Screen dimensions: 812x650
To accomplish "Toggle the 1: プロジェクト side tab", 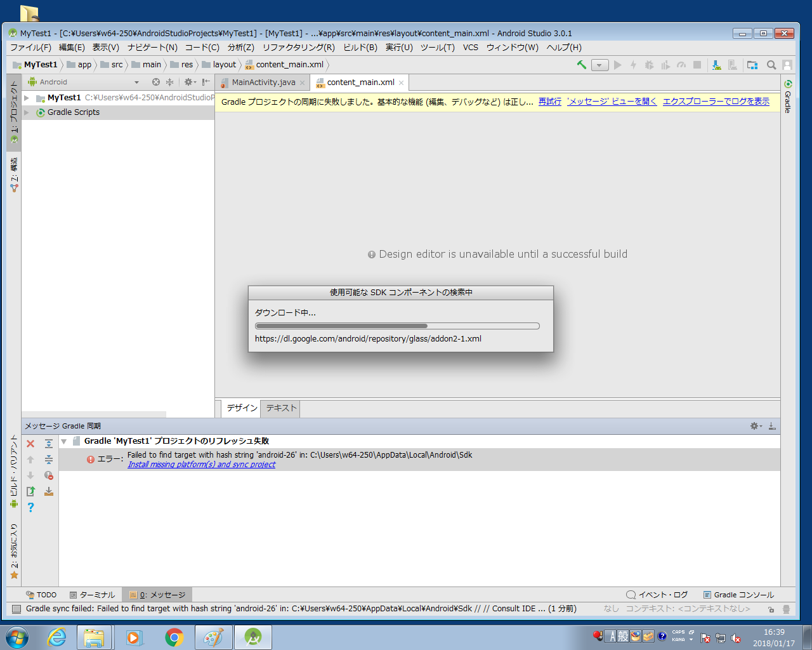I will (14, 112).
